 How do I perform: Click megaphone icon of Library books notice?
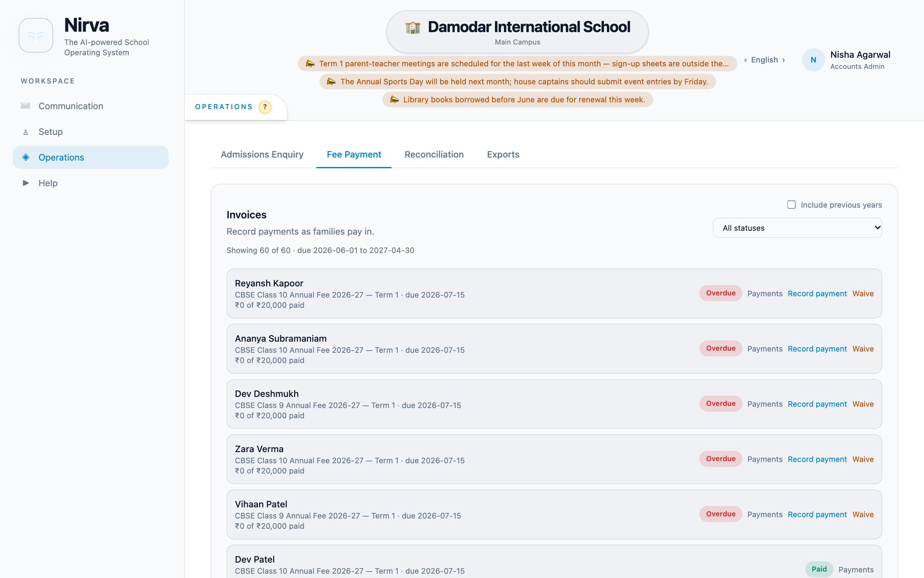coord(394,99)
